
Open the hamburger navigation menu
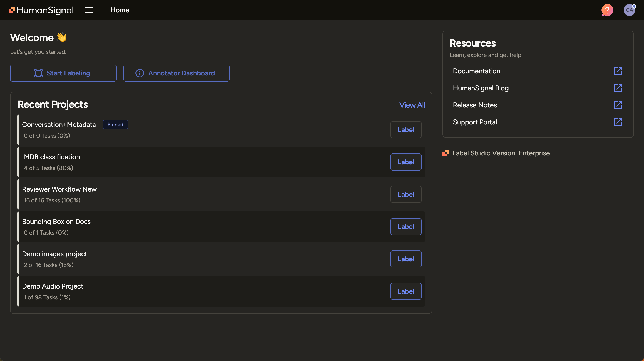coord(89,10)
